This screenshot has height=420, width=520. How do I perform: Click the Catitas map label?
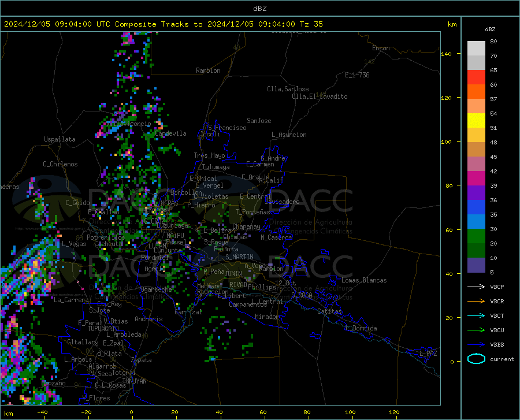click(329, 311)
